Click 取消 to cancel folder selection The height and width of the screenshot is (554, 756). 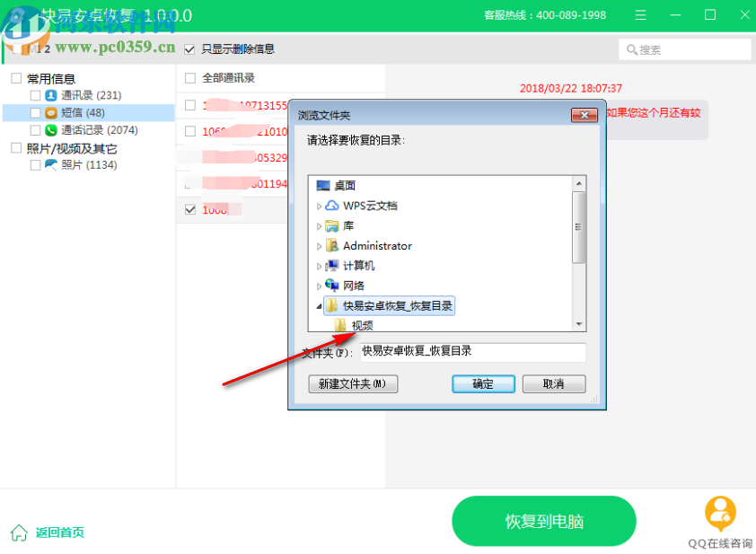[x=554, y=384]
